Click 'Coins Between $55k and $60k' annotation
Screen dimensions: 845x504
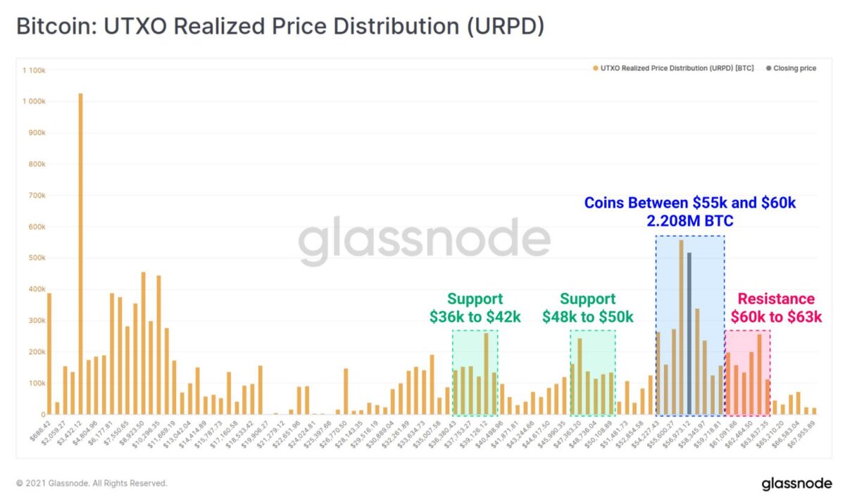[690, 211]
